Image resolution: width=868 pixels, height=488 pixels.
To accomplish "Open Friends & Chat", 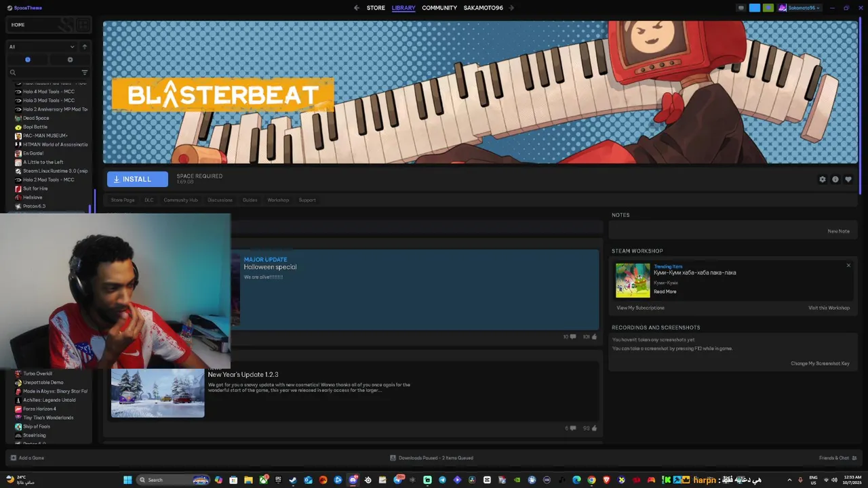I will (x=837, y=457).
